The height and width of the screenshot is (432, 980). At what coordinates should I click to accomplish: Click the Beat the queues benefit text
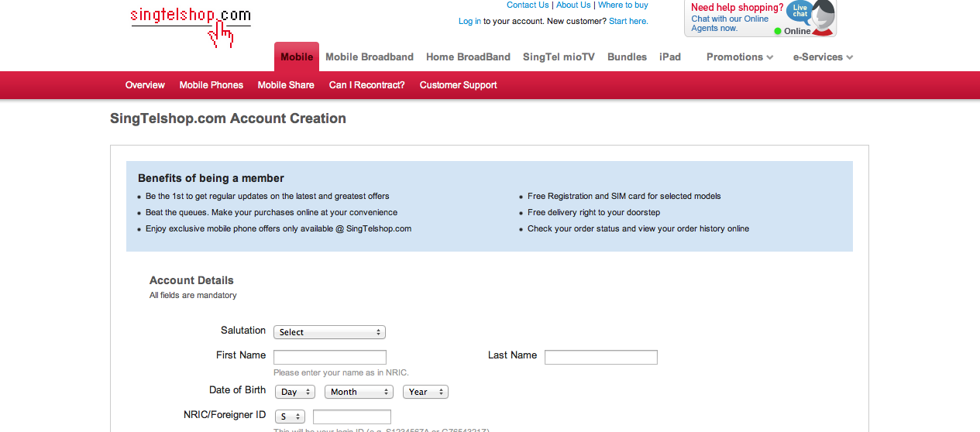tap(271, 212)
